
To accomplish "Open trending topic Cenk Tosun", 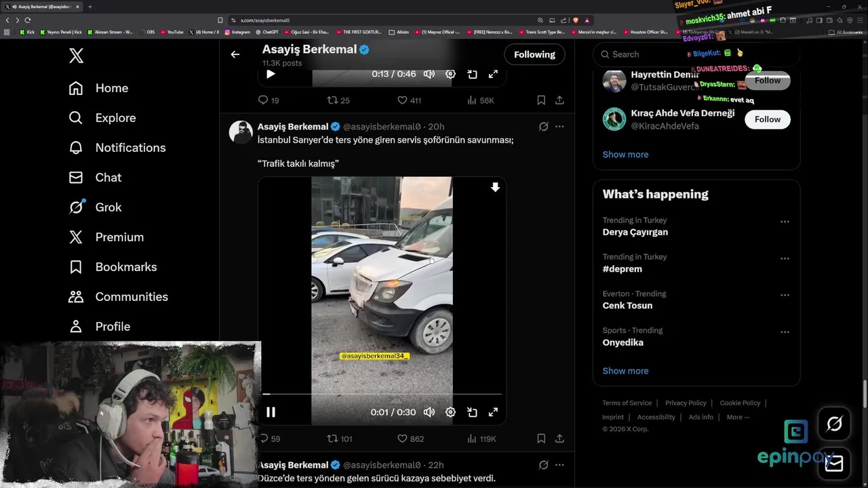I will pos(628,306).
